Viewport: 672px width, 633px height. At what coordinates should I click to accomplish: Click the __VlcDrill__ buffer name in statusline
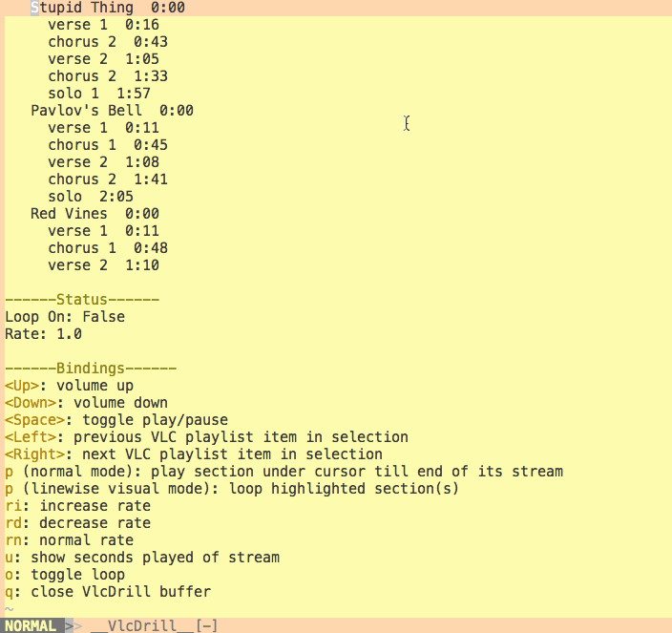coord(142,625)
